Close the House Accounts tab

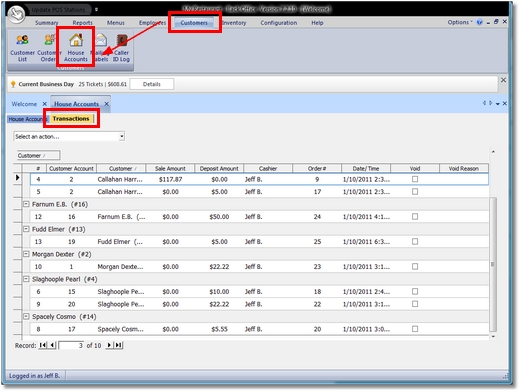(x=107, y=104)
